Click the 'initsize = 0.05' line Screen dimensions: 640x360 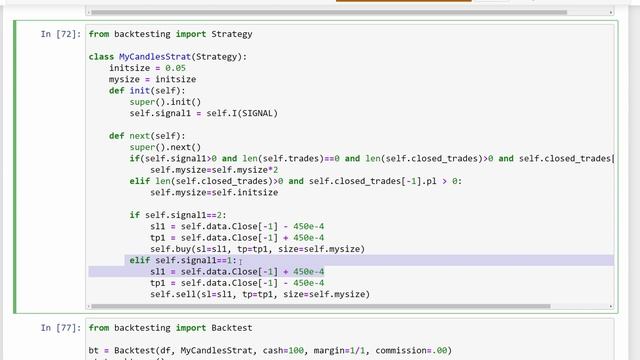147,68
